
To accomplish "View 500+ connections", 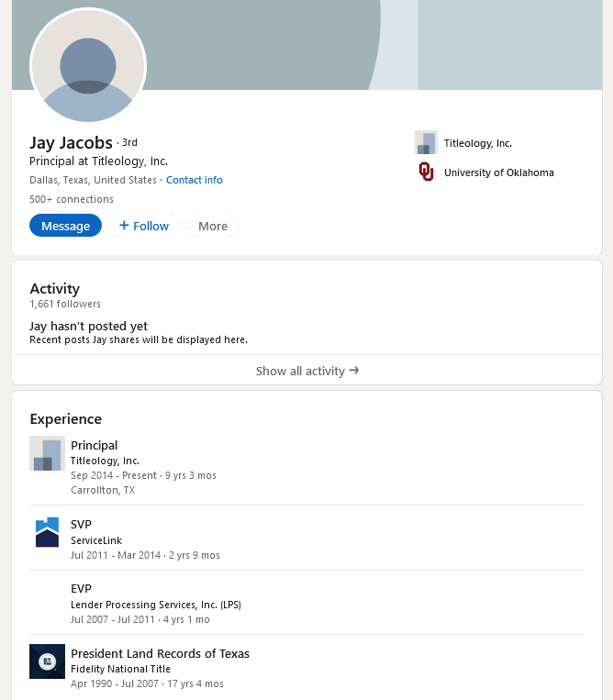I will [72, 199].
